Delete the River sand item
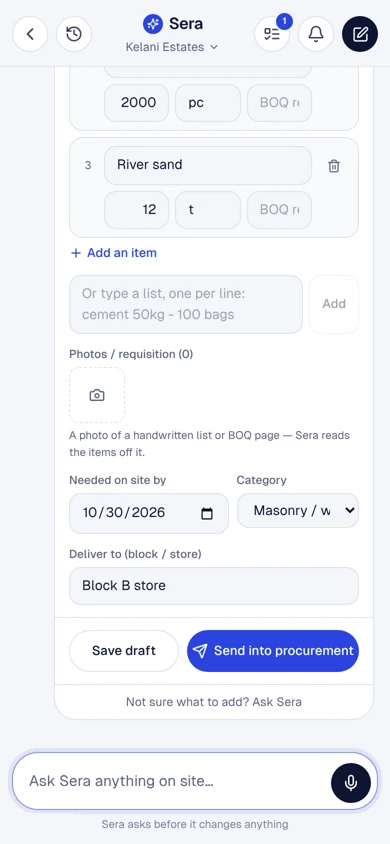The image size is (390, 844). pos(334,166)
